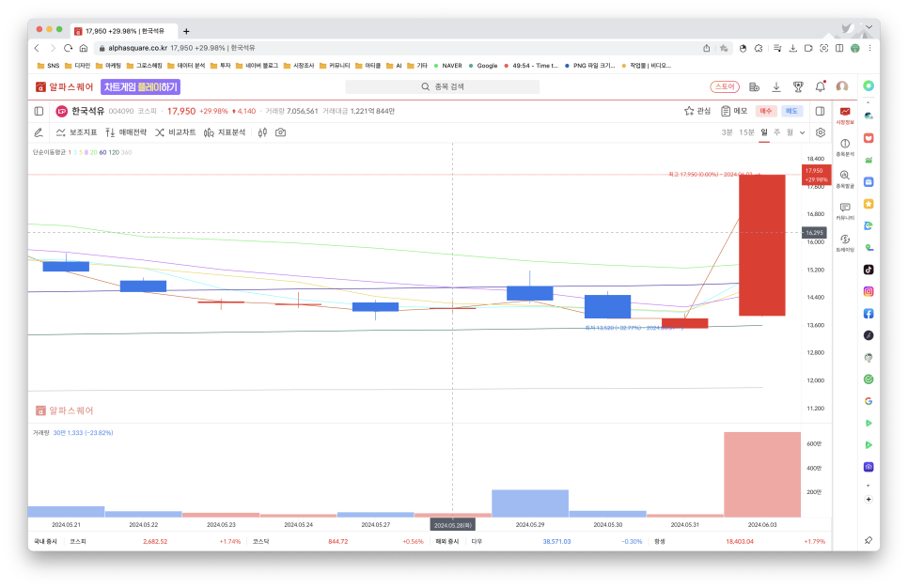Expand the chart interval dropdown chevron
The height and width of the screenshot is (588, 908).
tap(802, 132)
